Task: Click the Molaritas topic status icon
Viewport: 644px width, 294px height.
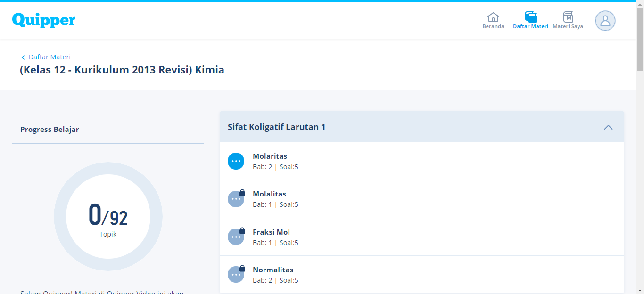Action: coord(236,161)
